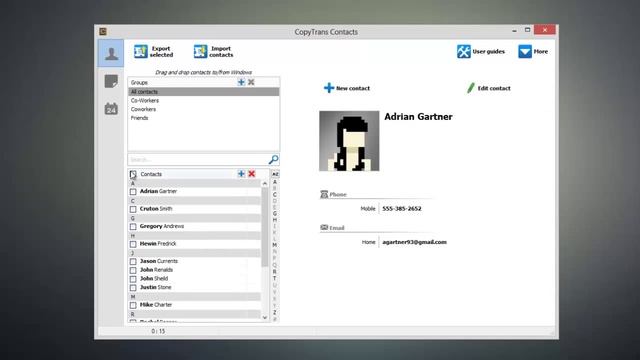Delete contact with red X icon

tap(251, 174)
